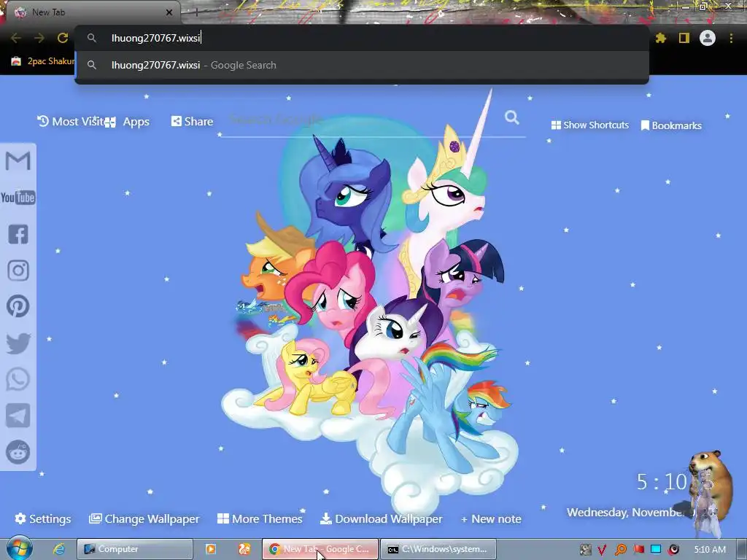Open Most Visited sites list
The image size is (747, 560).
71,122
